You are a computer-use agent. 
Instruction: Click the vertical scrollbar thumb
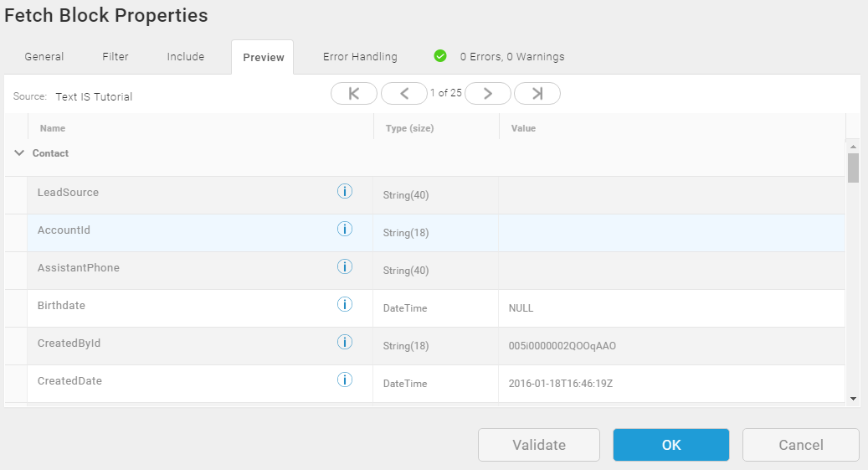pos(853,168)
